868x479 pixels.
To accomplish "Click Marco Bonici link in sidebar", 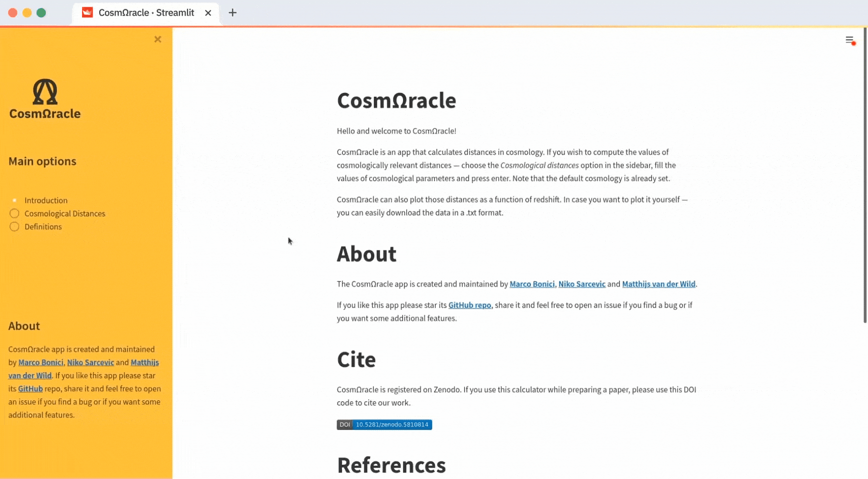I will [41, 363].
